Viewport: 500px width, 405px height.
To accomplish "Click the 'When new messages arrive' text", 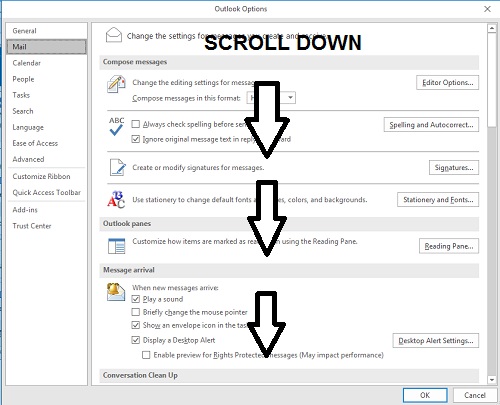I will [x=175, y=287].
